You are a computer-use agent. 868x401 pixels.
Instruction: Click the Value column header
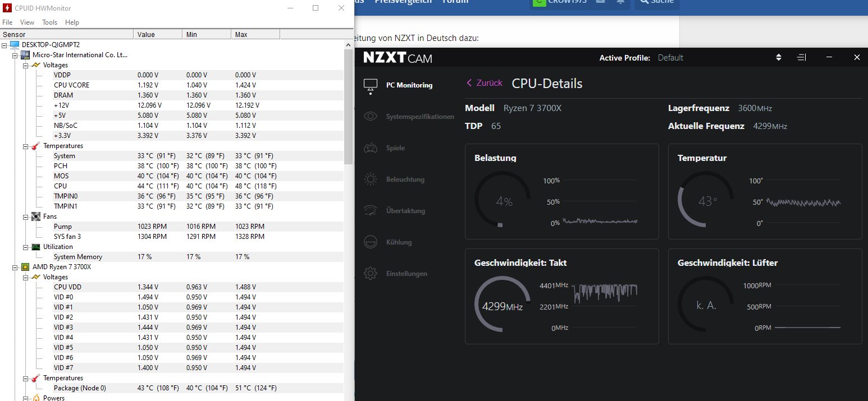click(158, 35)
